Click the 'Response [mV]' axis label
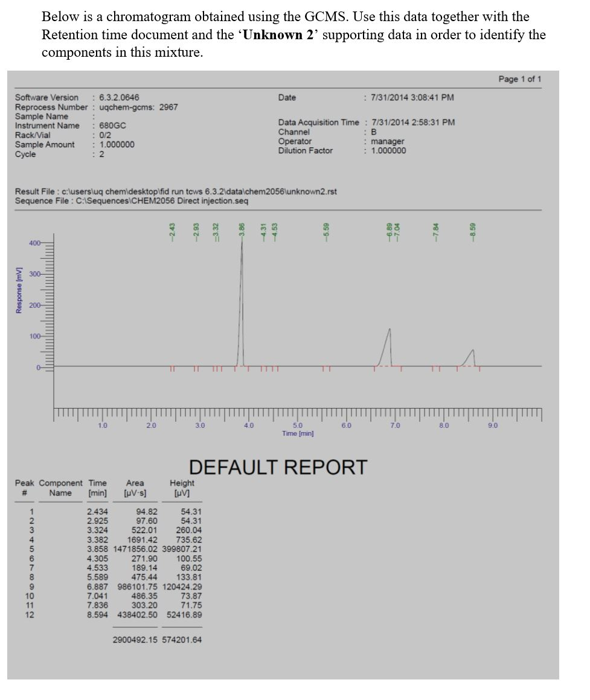Image resolution: width=590 pixels, height=700 pixels. pyautogui.click(x=19, y=291)
